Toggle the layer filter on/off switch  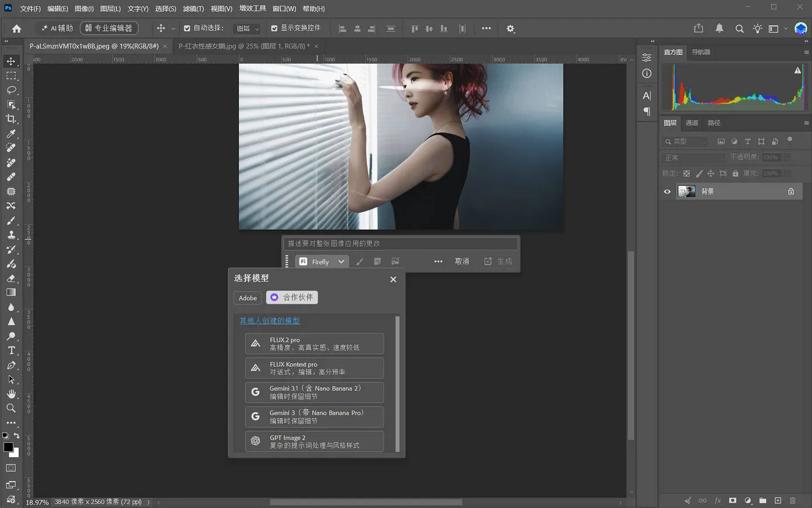point(790,140)
